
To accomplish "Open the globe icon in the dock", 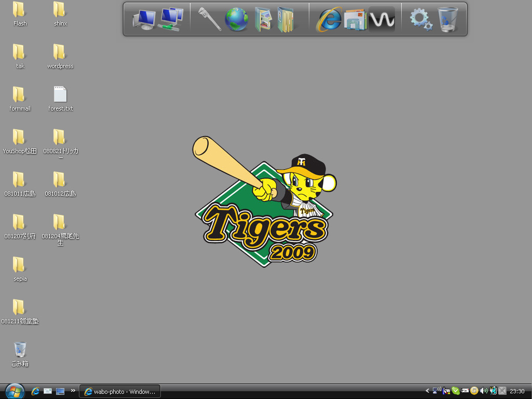I will click(x=237, y=19).
